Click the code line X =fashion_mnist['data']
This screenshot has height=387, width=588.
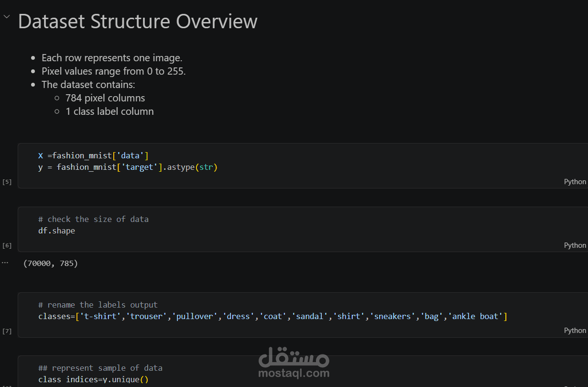coord(93,155)
